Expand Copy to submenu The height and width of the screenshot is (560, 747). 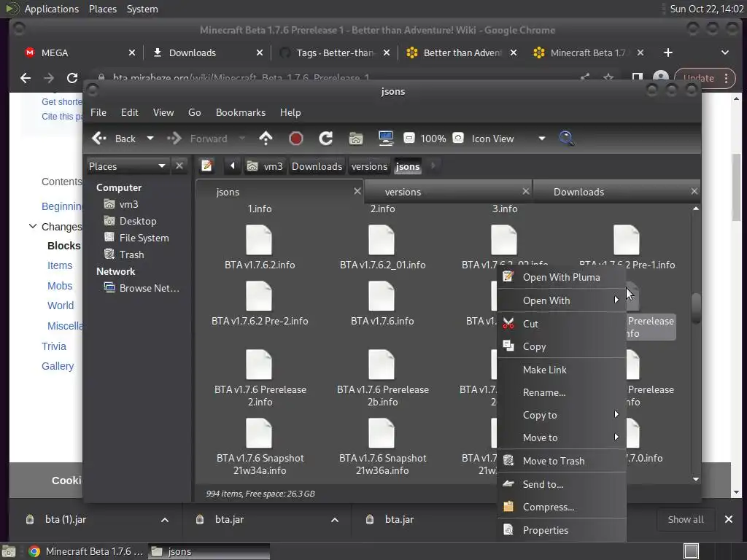[x=562, y=415]
